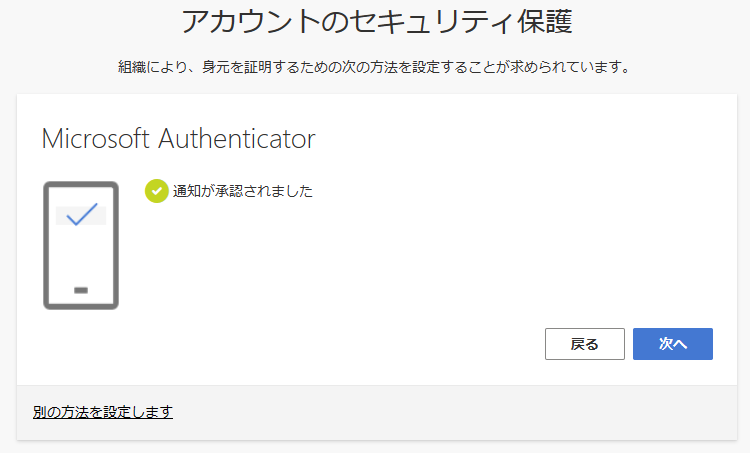Click the 通知が承認されました status text
The image size is (750, 453).
coord(243,191)
